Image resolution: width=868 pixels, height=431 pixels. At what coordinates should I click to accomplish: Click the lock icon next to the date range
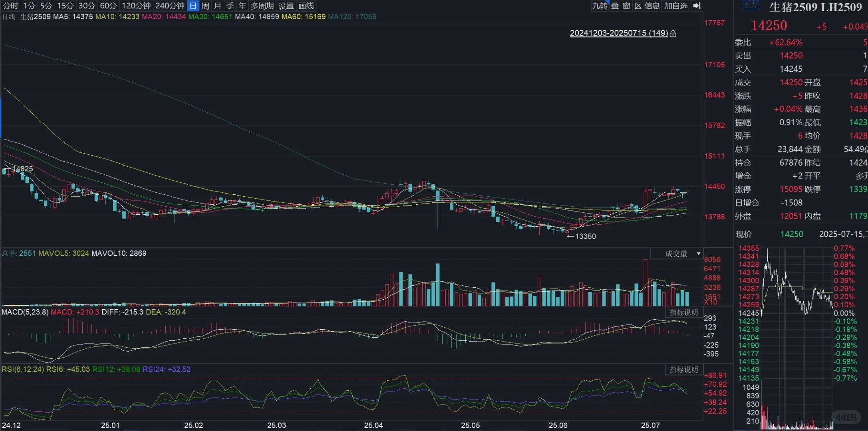pos(673,34)
